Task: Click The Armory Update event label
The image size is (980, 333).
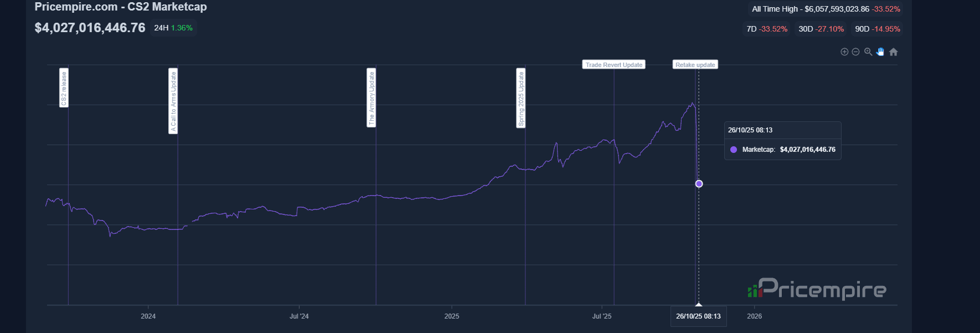Action: click(x=371, y=98)
